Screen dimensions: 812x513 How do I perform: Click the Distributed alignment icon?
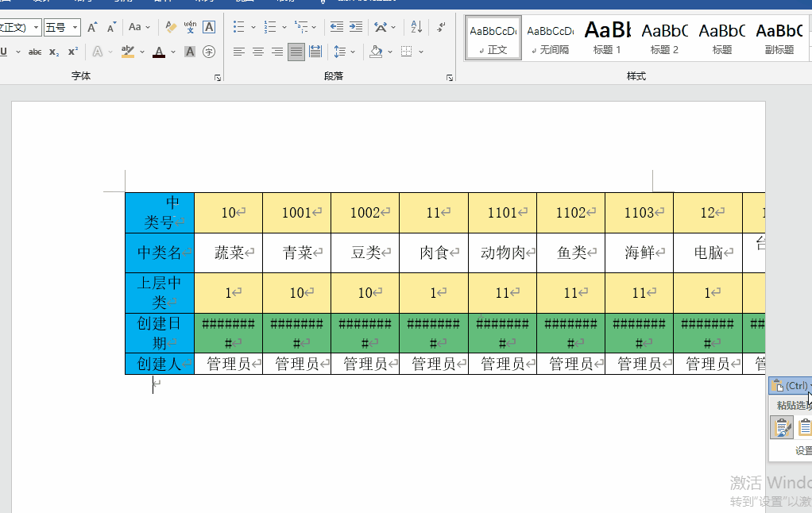[315, 52]
